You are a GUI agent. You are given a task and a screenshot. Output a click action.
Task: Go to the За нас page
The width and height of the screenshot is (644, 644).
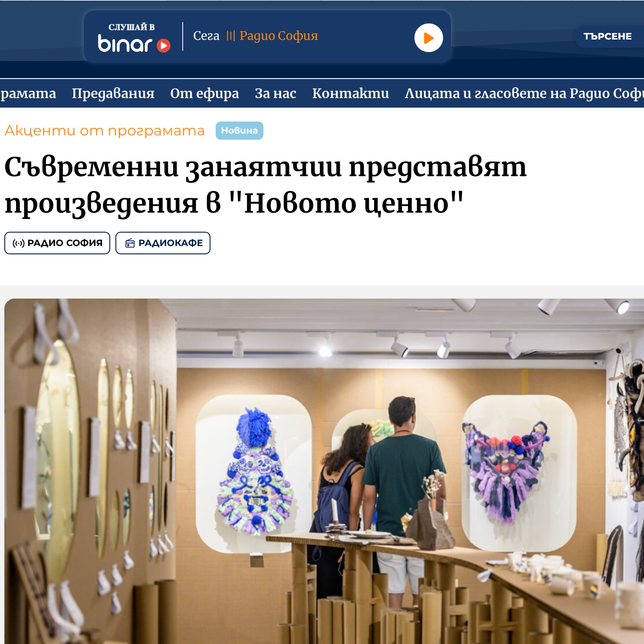click(x=276, y=93)
